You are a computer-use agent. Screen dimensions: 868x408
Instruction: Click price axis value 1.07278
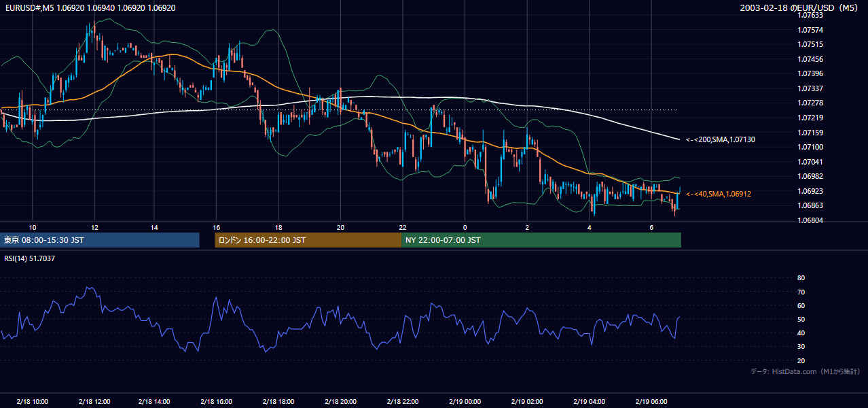pyautogui.click(x=810, y=103)
